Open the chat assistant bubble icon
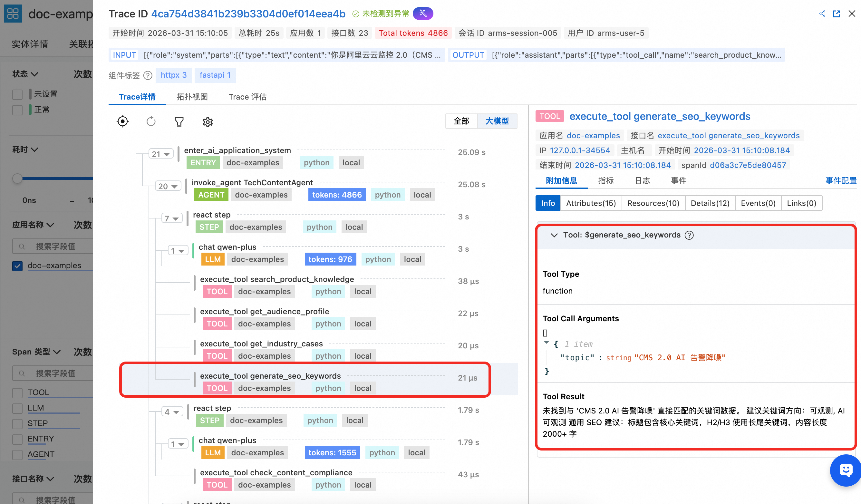The height and width of the screenshot is (504, 861). pyautogui.click(x=845, y=470)
